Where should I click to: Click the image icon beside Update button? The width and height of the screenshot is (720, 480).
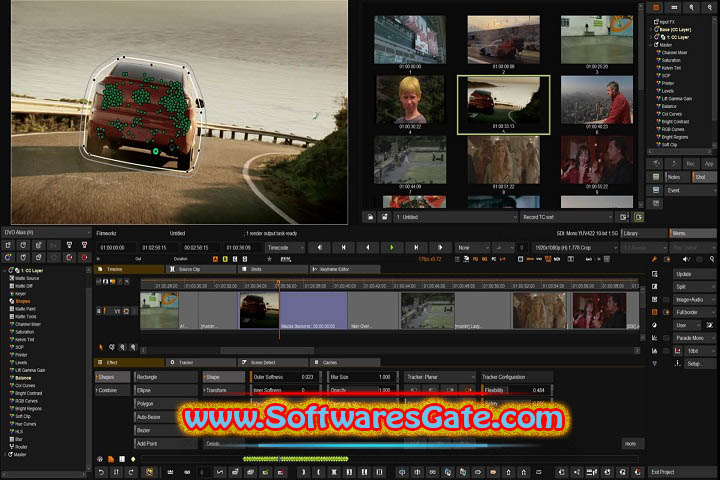tap(654, 274)
